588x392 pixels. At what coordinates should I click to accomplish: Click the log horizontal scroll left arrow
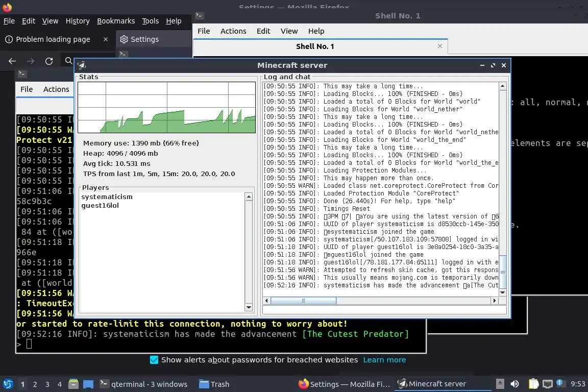pos(267,301)
